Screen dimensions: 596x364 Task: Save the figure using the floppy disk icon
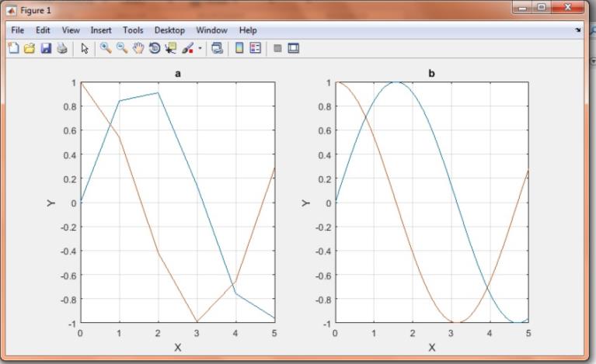click(x=46, y=48)
